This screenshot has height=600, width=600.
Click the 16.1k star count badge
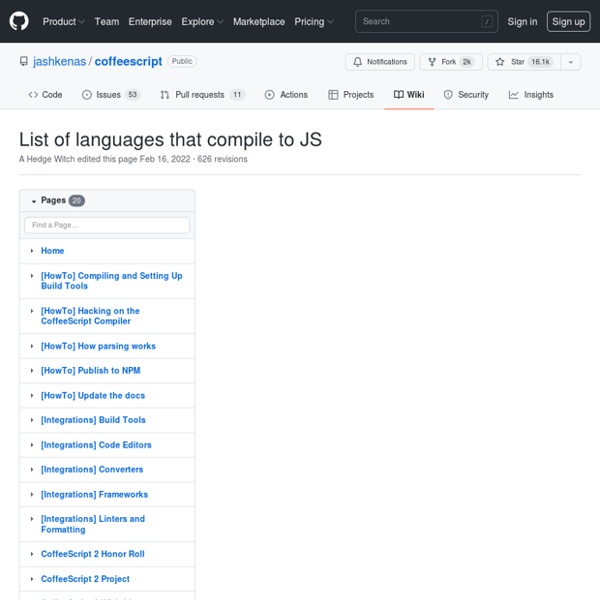pos(540,62)
